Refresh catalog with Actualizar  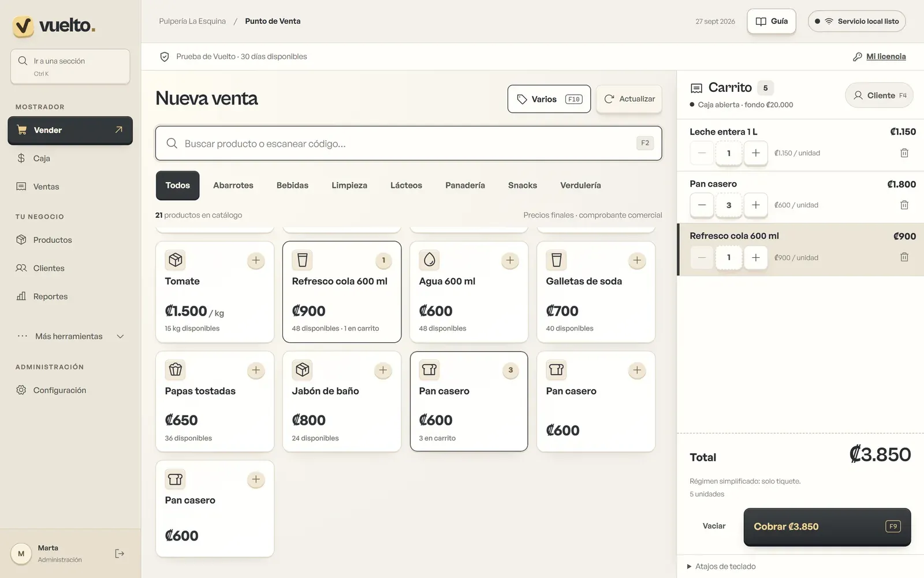click(629, 99)
